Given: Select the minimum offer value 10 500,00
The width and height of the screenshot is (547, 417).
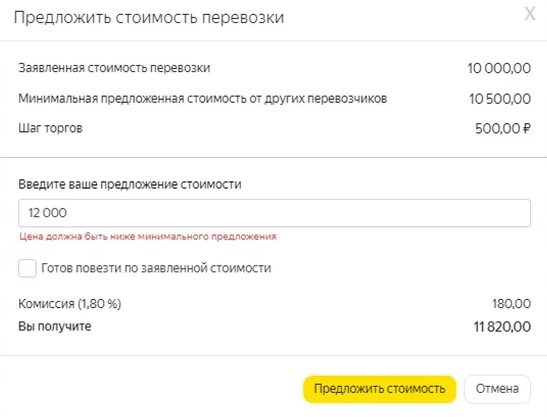Looking at the screenshot, I should tap(500, 99).
